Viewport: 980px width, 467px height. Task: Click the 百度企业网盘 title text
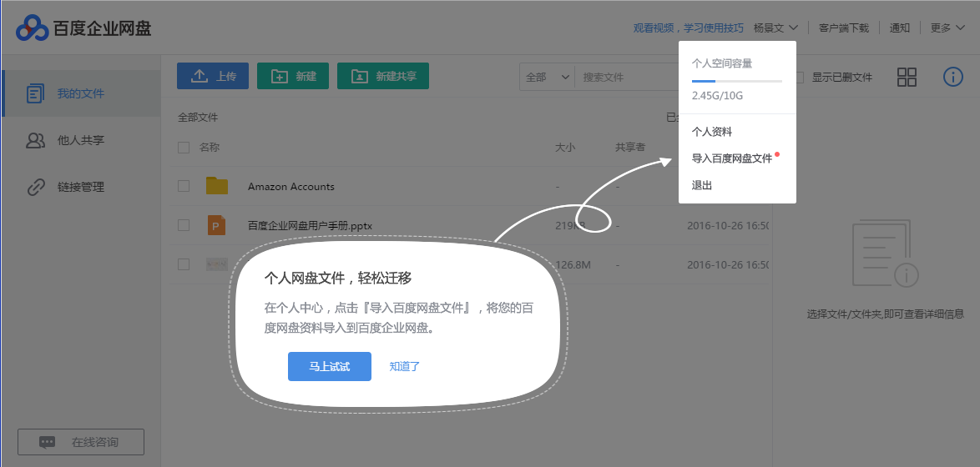(103, 28)
